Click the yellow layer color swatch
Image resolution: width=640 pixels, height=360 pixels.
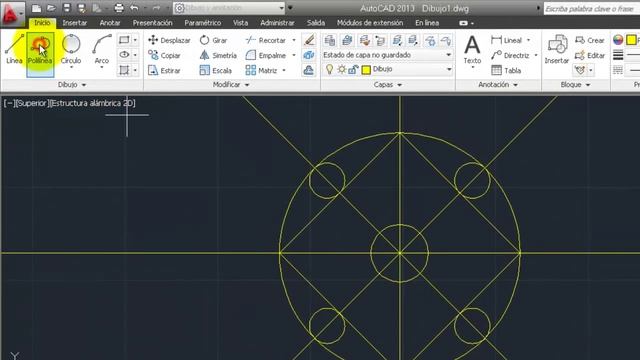[x=366, y=70]
